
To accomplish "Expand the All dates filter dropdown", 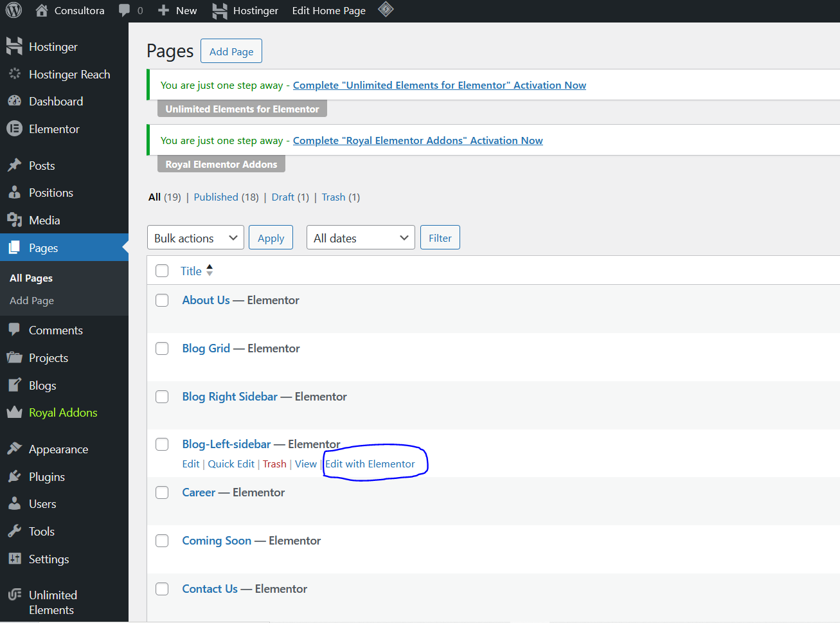I will tap(361, 237).
